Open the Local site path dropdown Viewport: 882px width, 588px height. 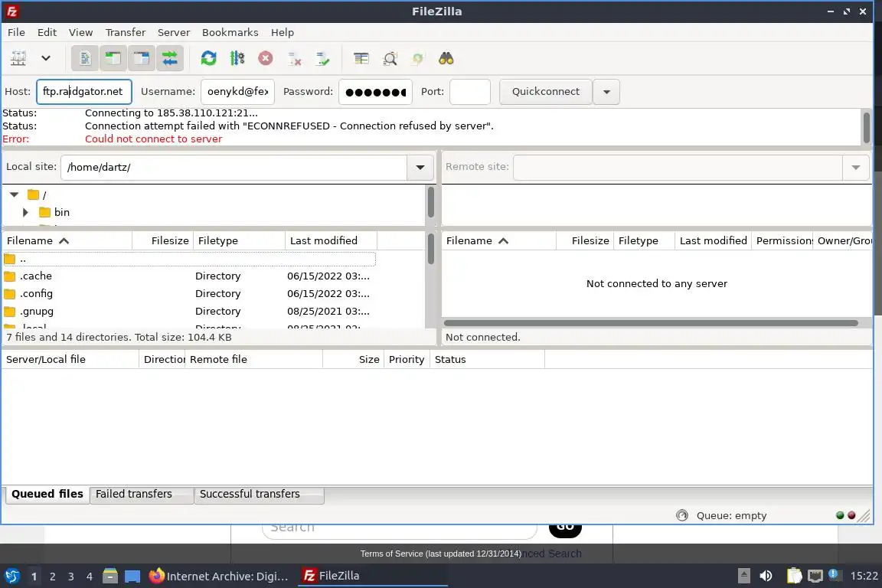click(420, 167)
